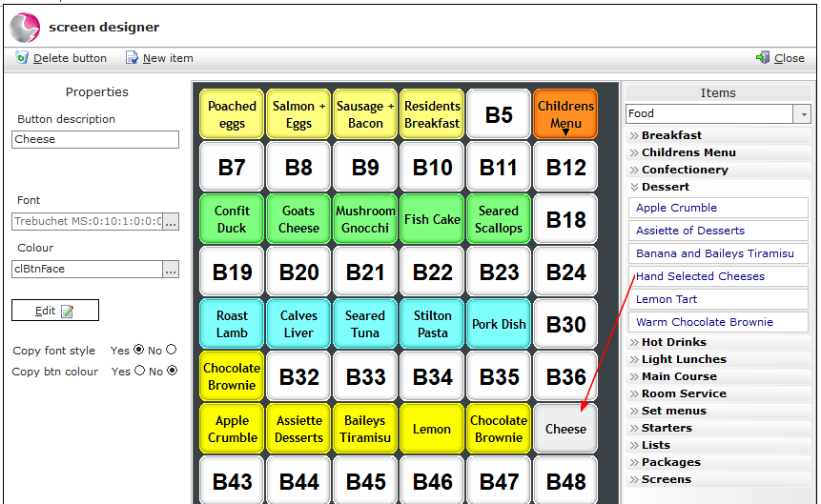The width and height of the screenshot is (821, 504).
Task: Select the Fish Cake button
Action: 432,219
